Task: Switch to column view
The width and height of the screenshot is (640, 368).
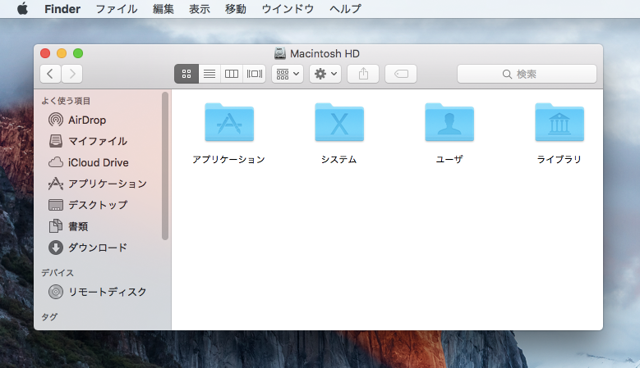Action: (x=231, y=74)
